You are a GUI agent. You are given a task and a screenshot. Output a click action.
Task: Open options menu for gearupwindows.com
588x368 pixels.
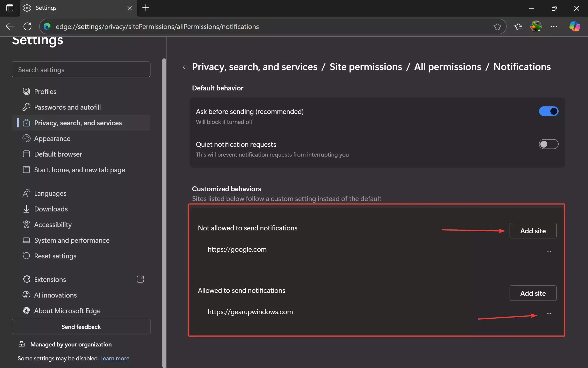coord(549,313)
